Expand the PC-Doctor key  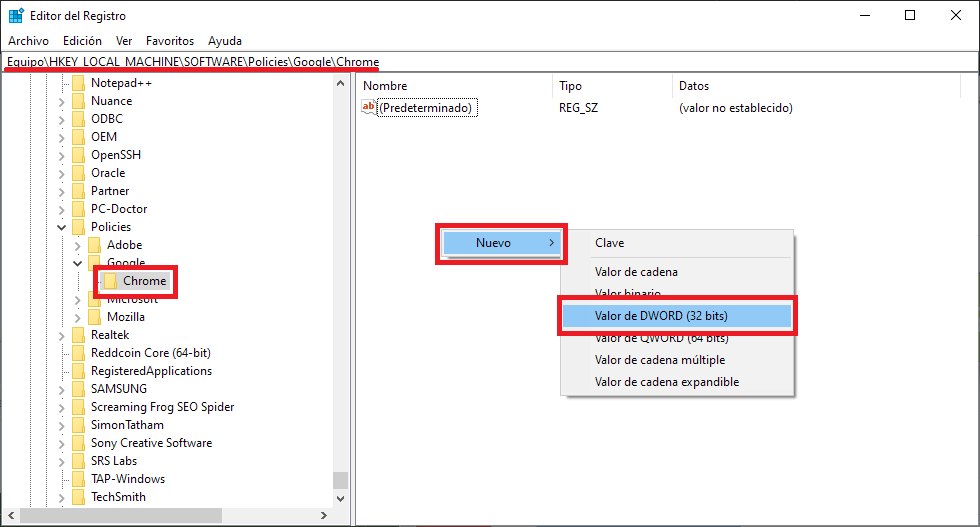(61, 209)
